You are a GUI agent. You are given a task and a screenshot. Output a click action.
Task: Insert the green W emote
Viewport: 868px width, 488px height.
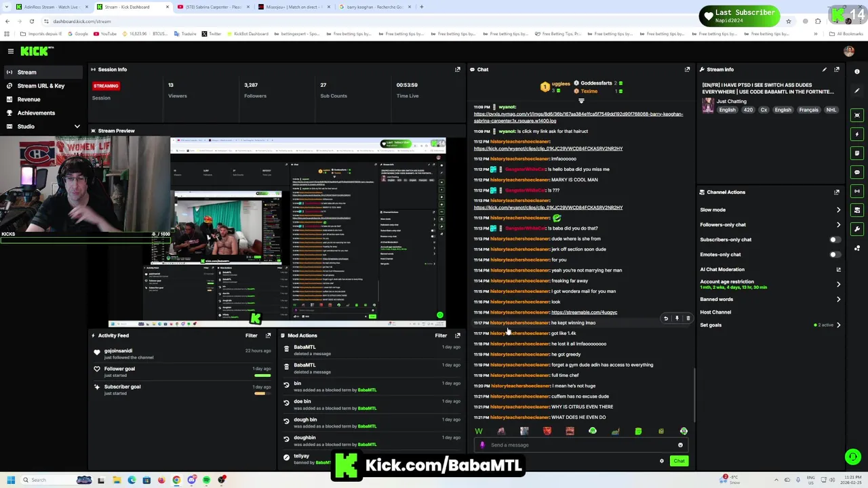479,431
